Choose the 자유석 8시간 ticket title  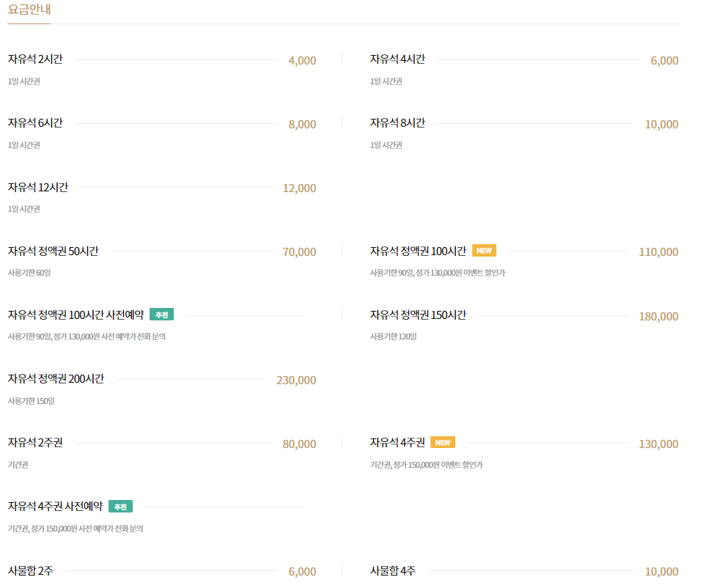397,123
